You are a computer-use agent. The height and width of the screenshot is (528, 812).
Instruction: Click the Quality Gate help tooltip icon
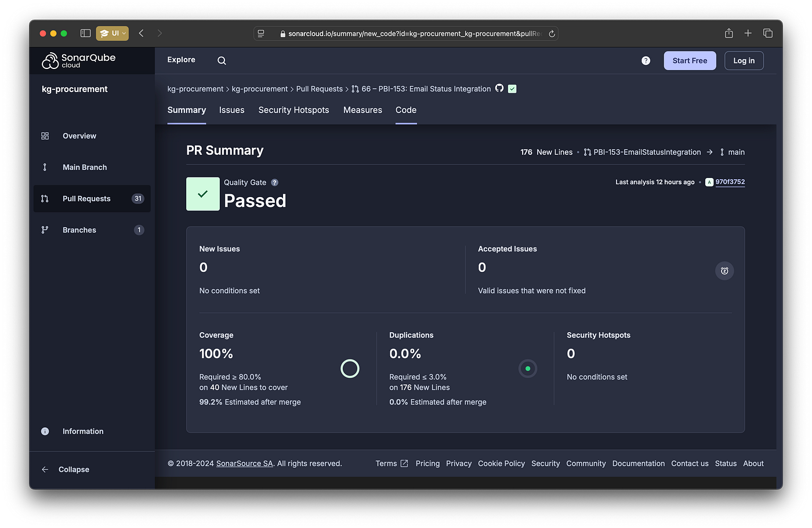click(x=275, y=183)
